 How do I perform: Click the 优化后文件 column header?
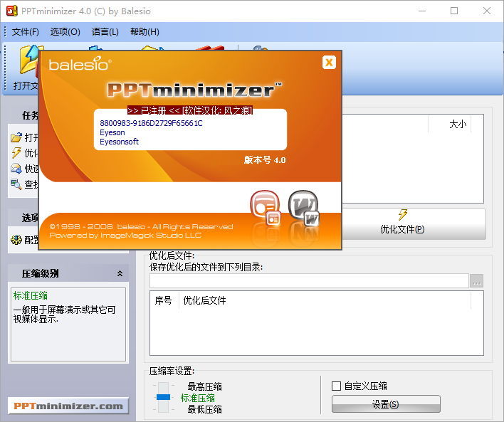[204, 300]
